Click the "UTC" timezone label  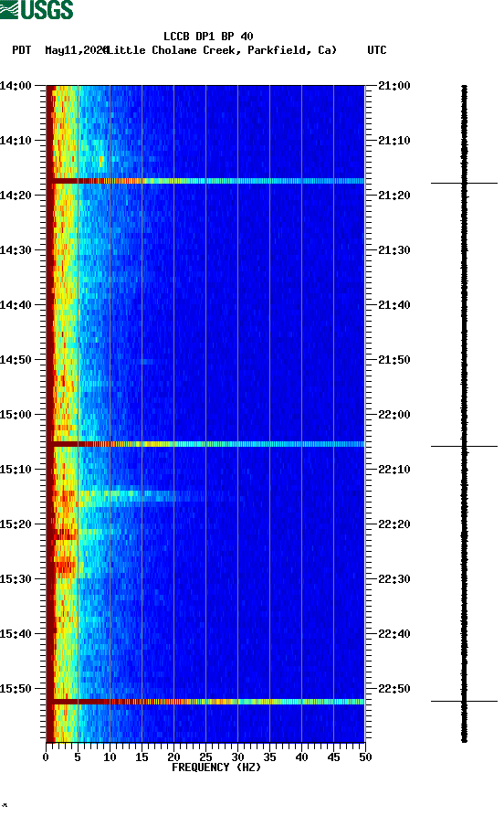377,50
